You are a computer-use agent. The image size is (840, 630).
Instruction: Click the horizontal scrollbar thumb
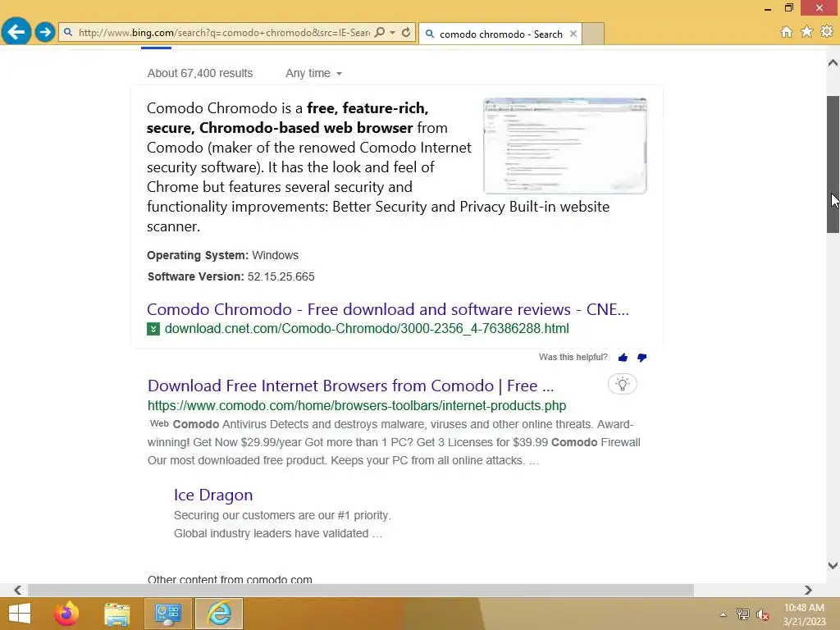[x=361, y=590]
